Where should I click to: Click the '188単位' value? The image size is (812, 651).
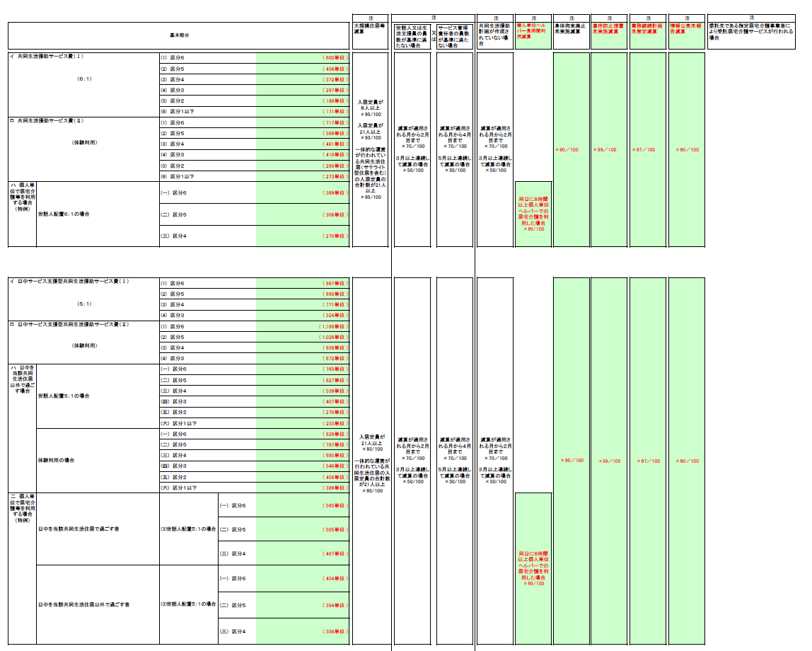[x=335, y=101]
